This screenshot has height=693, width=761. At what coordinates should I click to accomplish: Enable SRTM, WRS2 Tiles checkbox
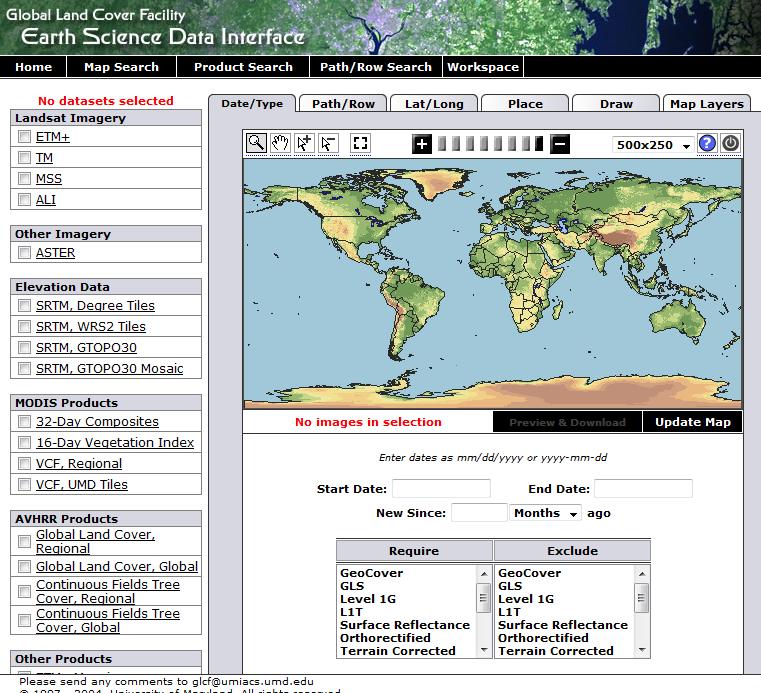pyautogui.click(x=24, y=326)
